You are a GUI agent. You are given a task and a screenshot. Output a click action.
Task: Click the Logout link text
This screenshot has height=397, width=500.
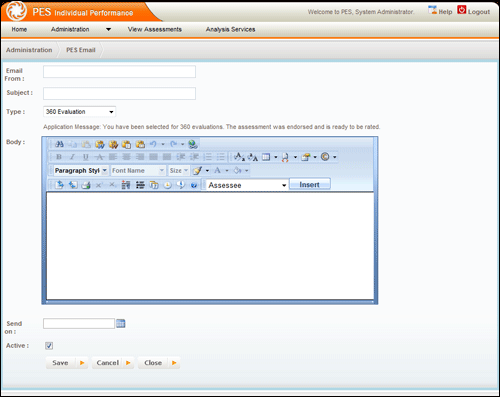(479, 12)
